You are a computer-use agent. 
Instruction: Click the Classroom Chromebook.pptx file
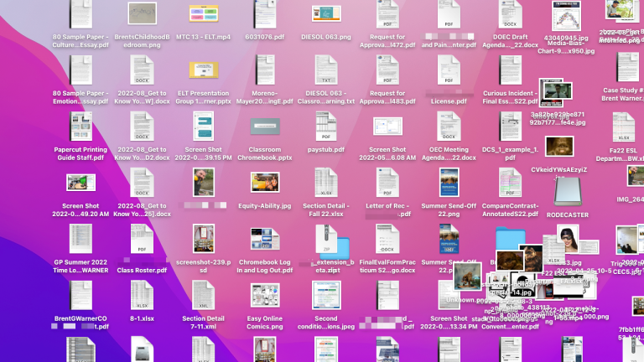point(265,128)
